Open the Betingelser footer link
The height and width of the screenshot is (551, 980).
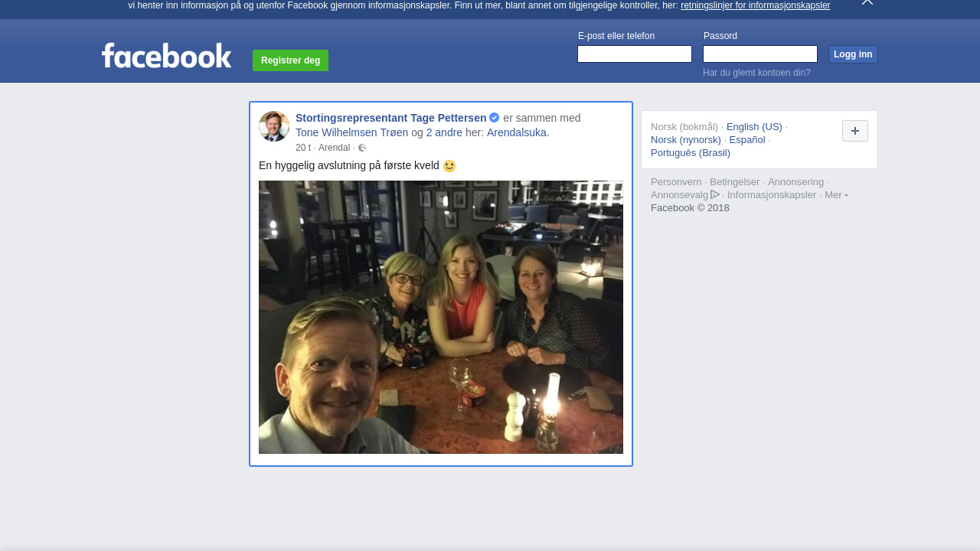click(735, 182)
